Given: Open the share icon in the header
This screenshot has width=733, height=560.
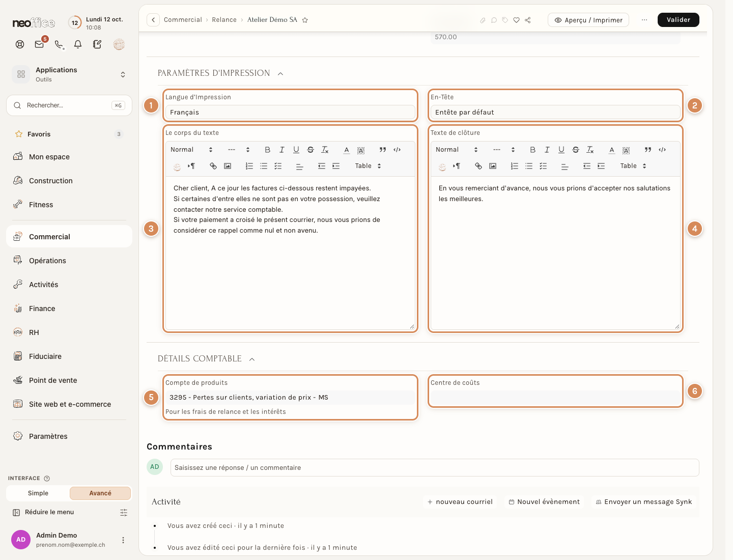Looking at the screenshot, I should click(x=528, y=20).
